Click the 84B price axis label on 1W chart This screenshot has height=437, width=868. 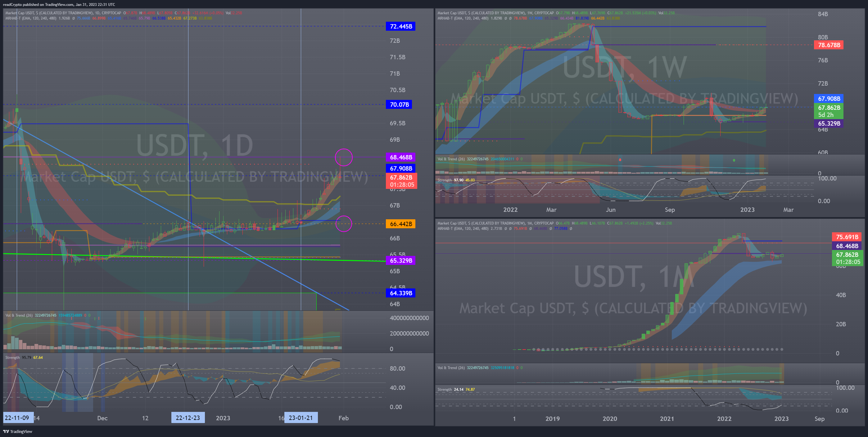pyautogui.click(x=822, y=14)
